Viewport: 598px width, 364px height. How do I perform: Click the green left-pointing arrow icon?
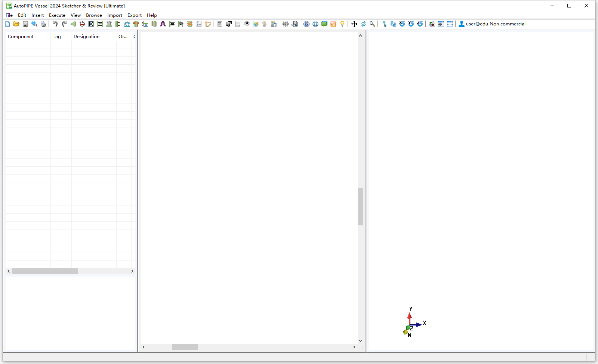click(73, 24)
